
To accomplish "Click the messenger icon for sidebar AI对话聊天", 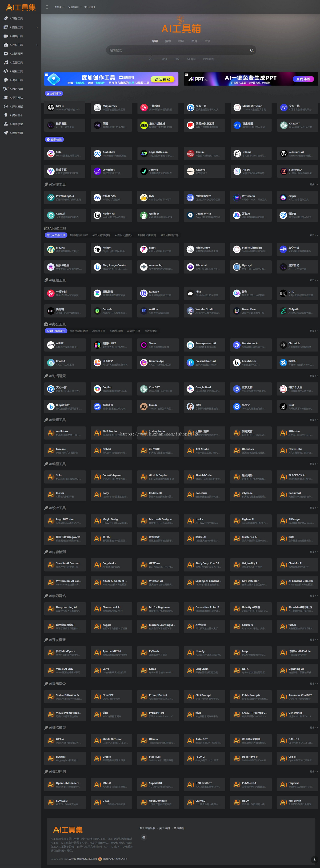I will tap(6, 54).
